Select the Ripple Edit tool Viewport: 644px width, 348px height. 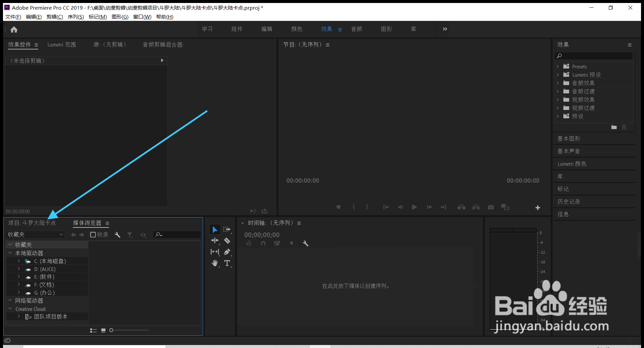point(215,240)
